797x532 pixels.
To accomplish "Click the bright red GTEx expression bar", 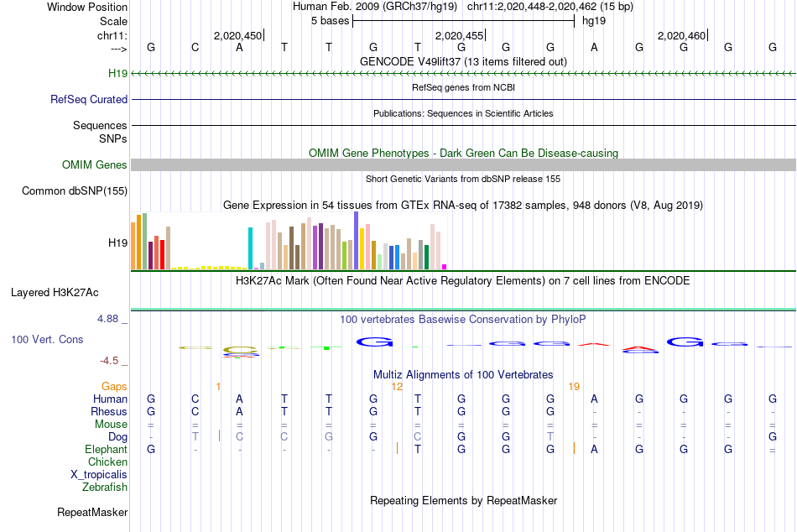I will coord(162,254).
